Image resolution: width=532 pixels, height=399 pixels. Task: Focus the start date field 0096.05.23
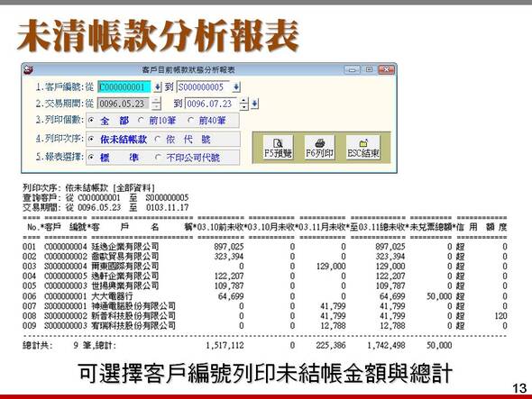coord(124,104)
